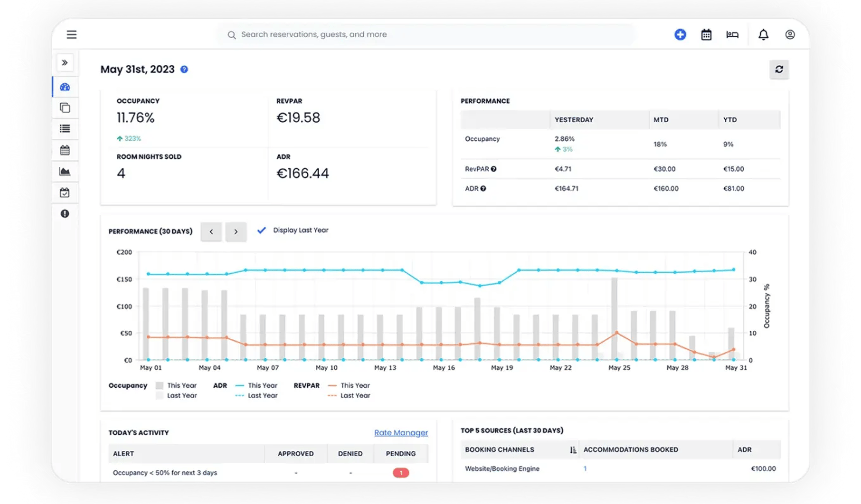Open the area chart reports sidebar icon
861x504 pixels.
[x=65, y=172]
